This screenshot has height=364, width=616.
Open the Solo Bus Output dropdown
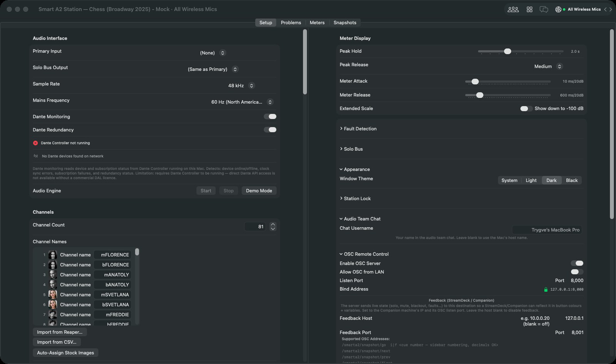pos(213,69)
